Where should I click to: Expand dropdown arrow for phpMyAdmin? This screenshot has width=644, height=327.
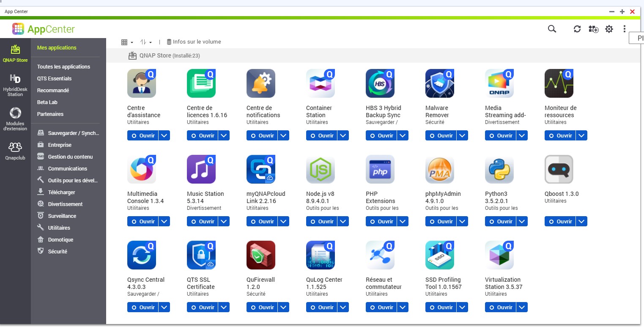pyautogui.click(x=463, y=221)
